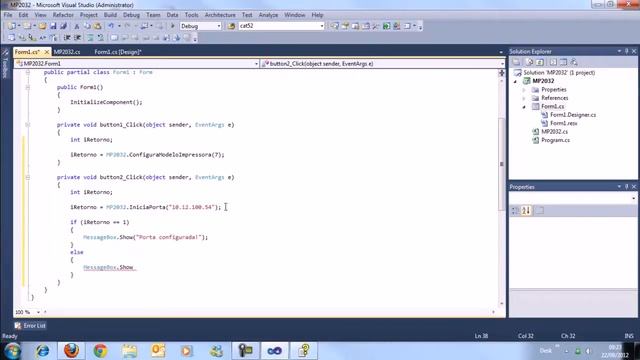
Task: Open the editor zoom 100 % dropdown
Action: pos(38,312)
